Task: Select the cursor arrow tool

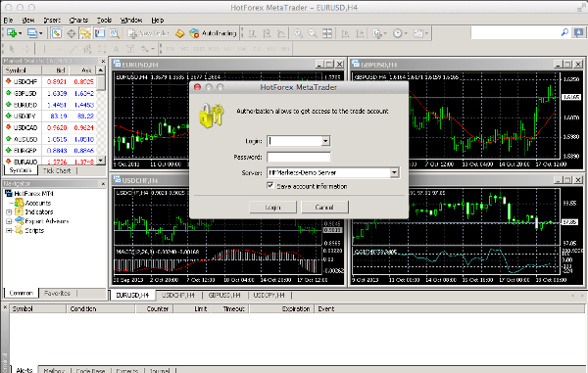Action: (x=12, y=49)
